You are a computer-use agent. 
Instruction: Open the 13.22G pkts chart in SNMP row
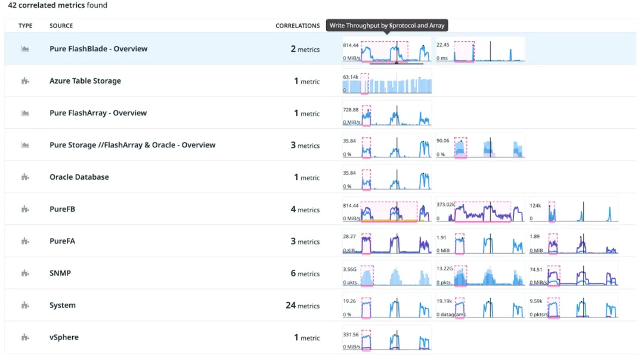coord(480,274)
